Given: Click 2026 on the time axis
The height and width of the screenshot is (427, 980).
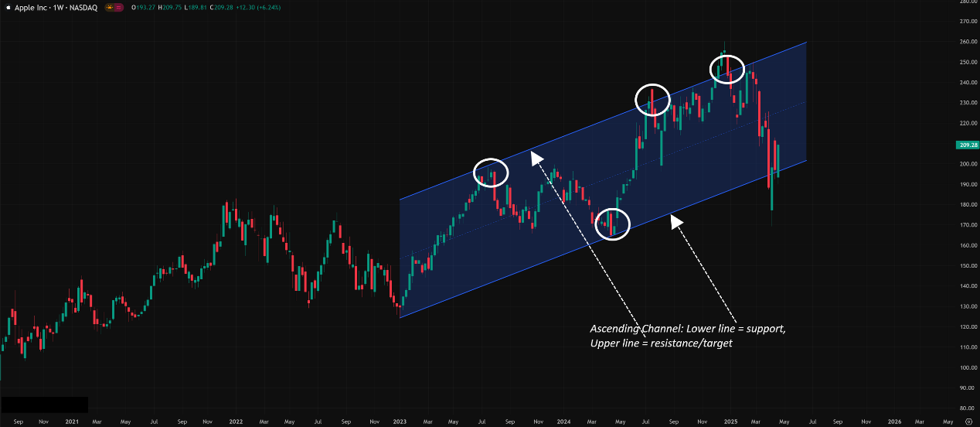Looking at the screenshot, I should click(x=894, y=422).
